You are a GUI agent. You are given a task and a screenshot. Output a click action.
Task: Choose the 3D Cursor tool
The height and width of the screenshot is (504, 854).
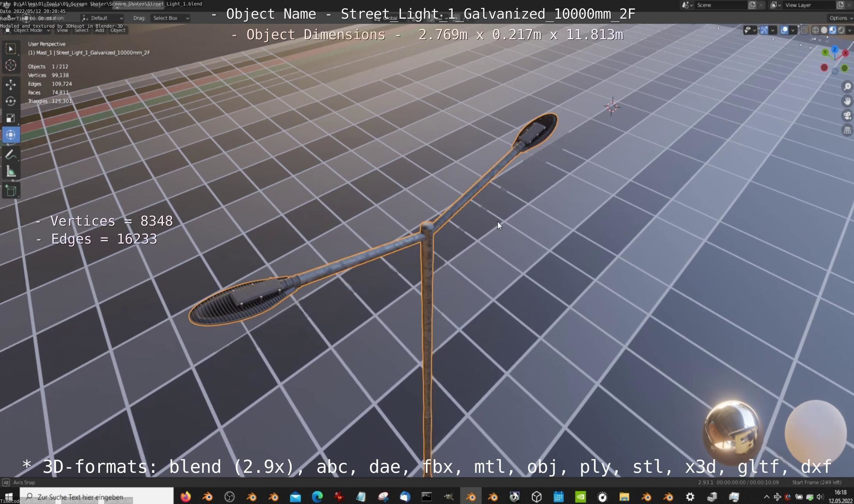(11, 65)
